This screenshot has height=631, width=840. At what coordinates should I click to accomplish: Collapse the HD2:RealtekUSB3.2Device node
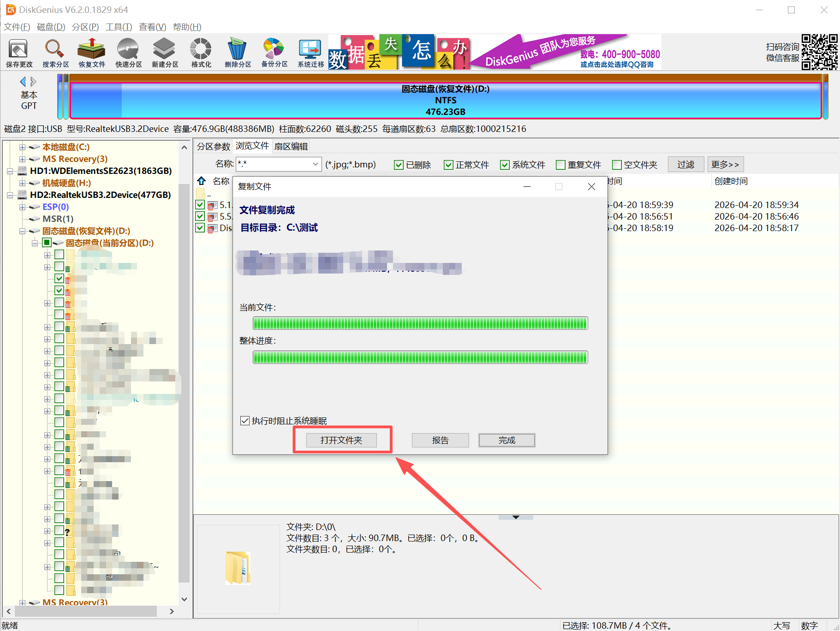click(10, 195)
